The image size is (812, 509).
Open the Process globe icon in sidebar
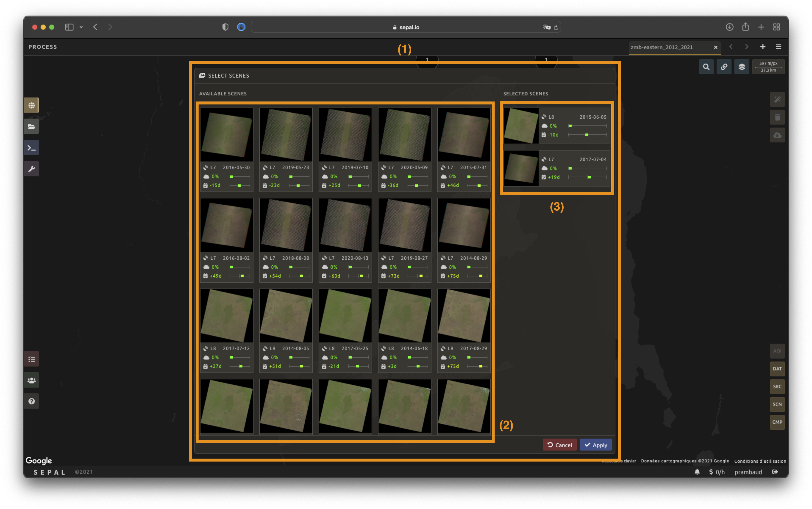(x=31, y=105)
